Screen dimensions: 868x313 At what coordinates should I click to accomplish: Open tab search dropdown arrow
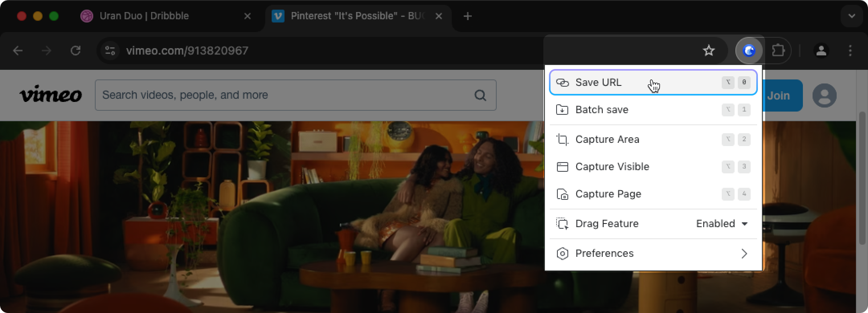pos(852,16)
